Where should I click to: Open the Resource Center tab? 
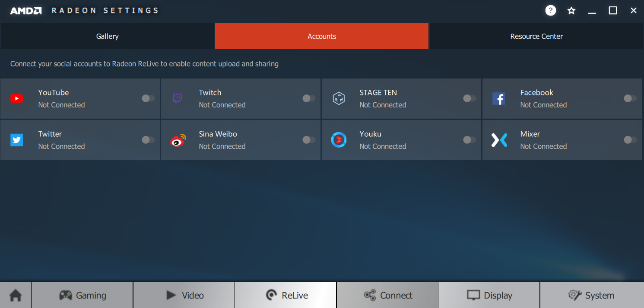tap(536, 36)
